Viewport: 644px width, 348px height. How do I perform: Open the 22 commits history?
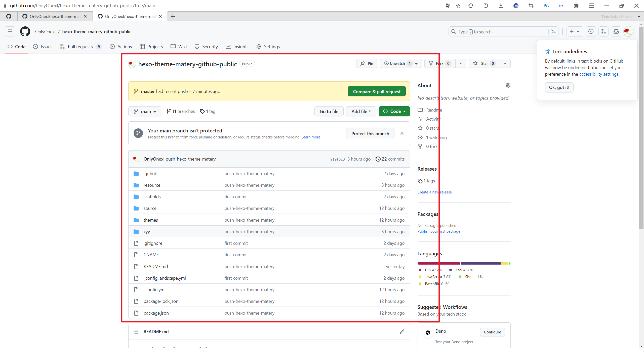390,159
